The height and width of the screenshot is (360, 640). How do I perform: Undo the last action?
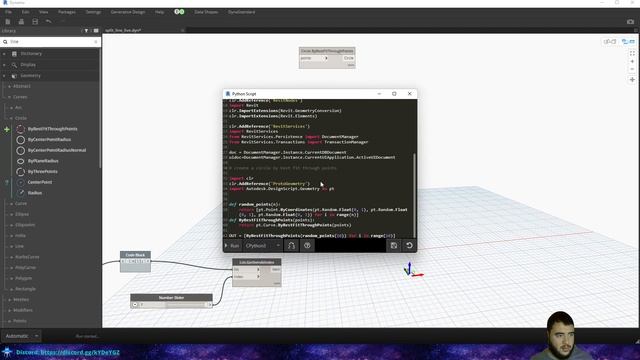click(49, 22)
